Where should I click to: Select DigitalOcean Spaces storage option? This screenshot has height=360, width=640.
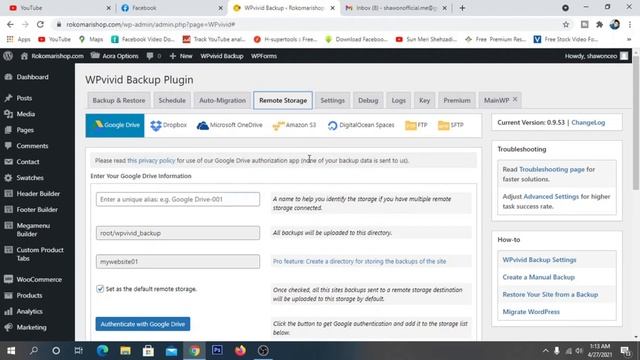pos(361,125)
